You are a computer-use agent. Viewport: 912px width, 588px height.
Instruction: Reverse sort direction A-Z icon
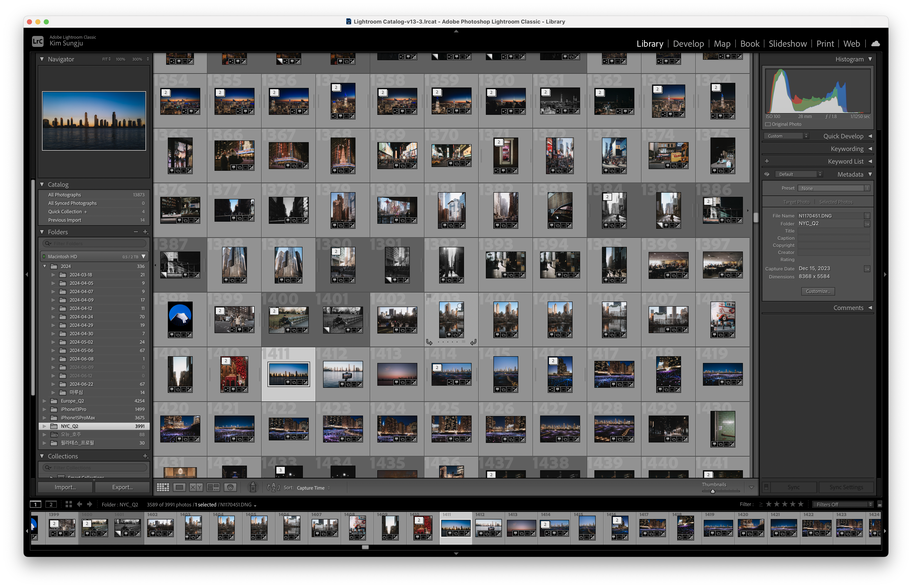(273, 488)
